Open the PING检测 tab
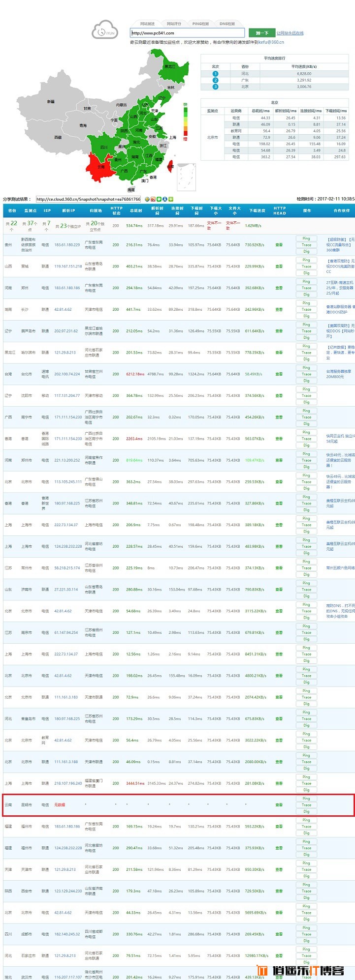The image size is (355, 980). coord(200,24)
